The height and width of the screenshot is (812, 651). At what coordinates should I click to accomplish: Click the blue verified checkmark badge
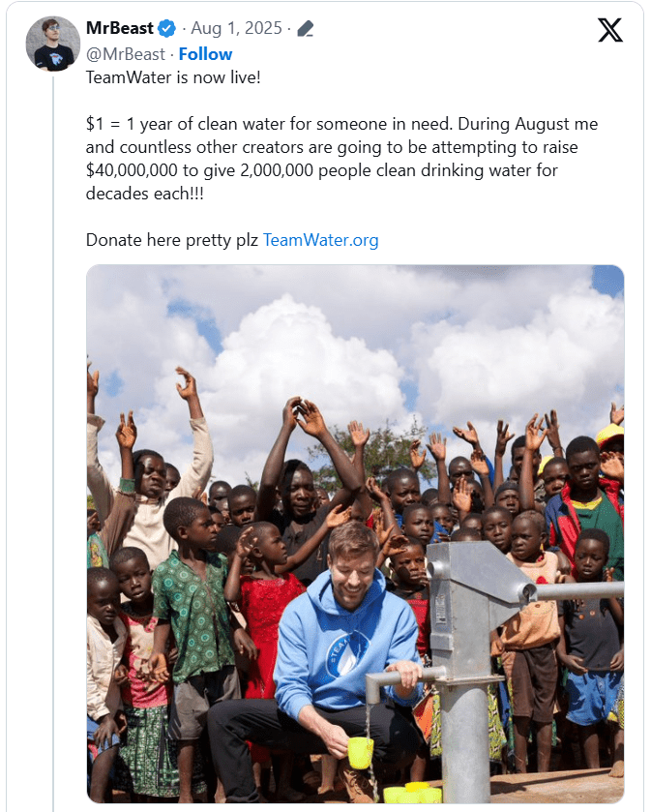point(166,28)
